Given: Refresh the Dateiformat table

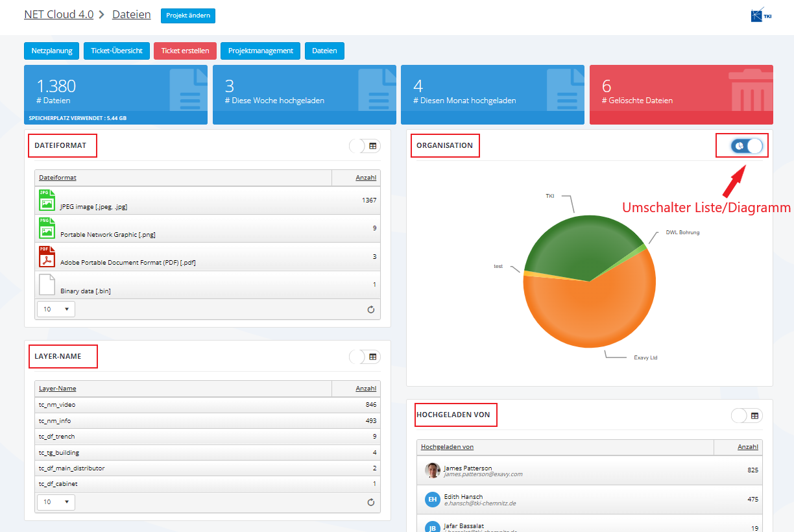Looking at the screenshot, I should [x=371, y=309].
